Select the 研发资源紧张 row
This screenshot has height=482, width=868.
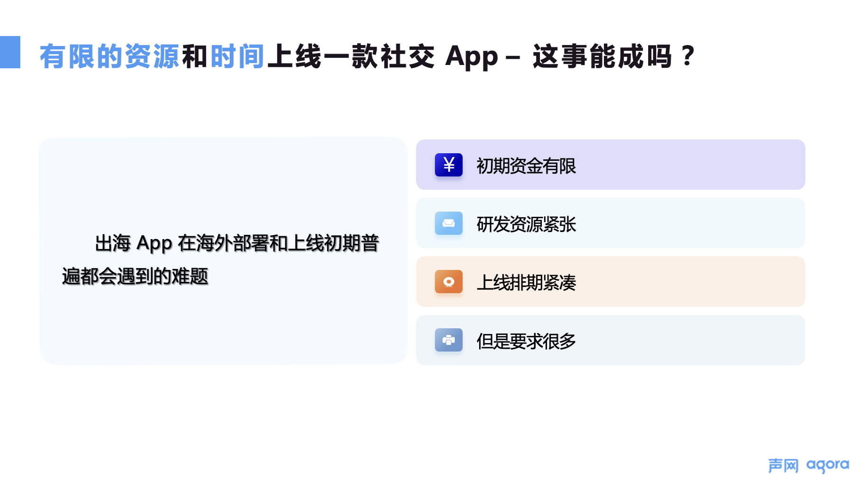[x=610, y=223]
